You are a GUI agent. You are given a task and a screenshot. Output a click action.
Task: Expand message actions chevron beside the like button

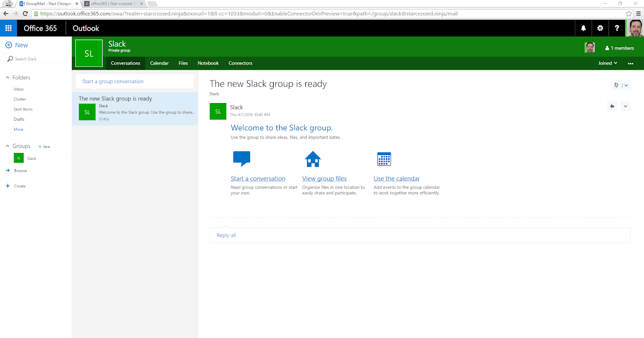coord(625,106)
